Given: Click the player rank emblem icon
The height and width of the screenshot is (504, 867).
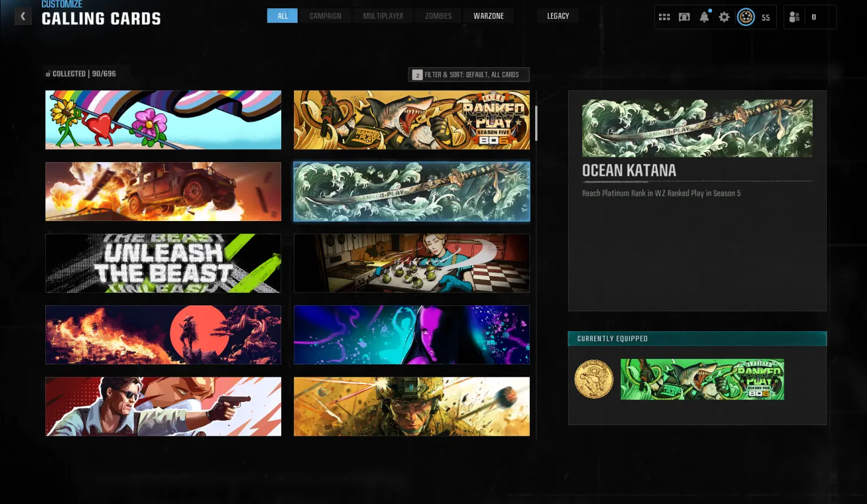Looking at the screenshot, I should [x=746, y=17].
